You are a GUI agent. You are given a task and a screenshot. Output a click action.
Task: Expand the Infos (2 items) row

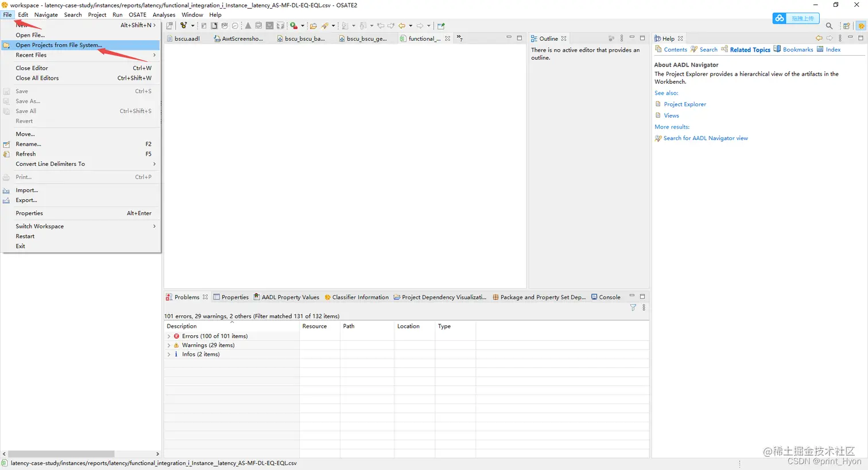[x=169, y=355]
